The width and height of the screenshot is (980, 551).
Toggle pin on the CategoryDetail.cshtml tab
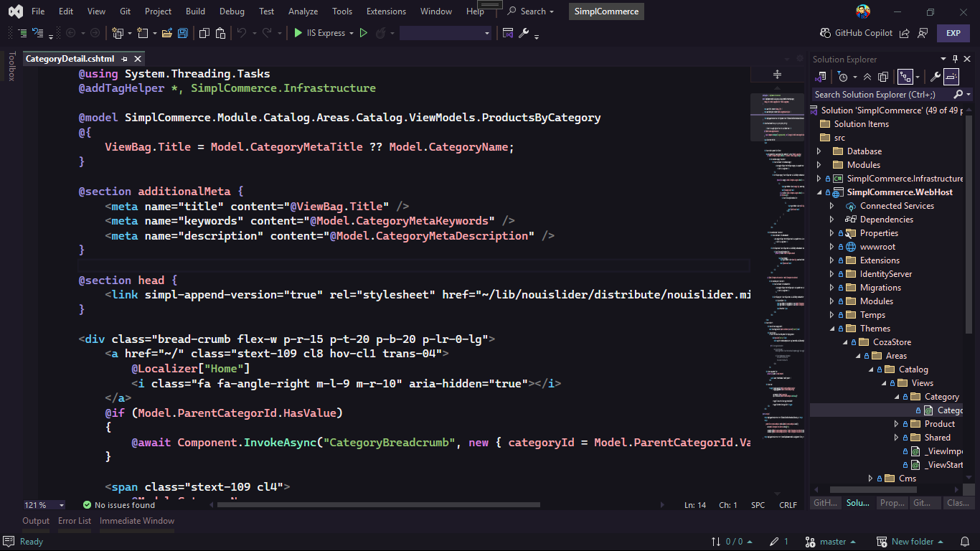coord(124,59)
